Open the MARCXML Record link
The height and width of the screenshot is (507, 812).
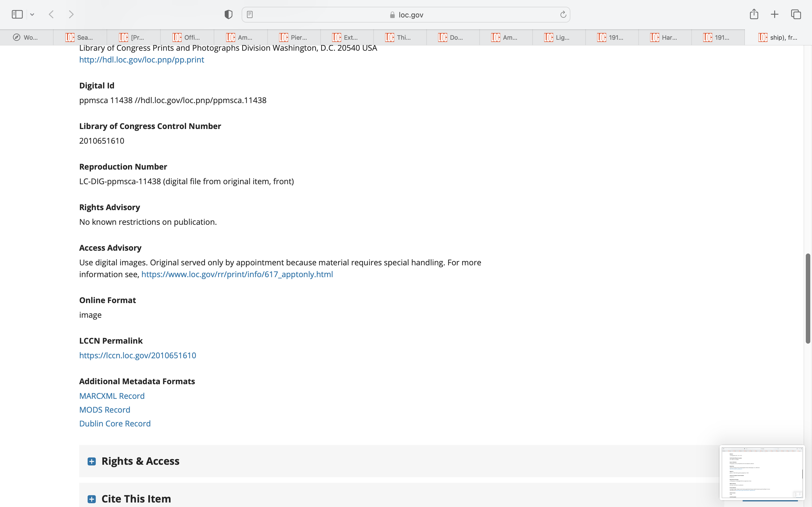[112, 396]
